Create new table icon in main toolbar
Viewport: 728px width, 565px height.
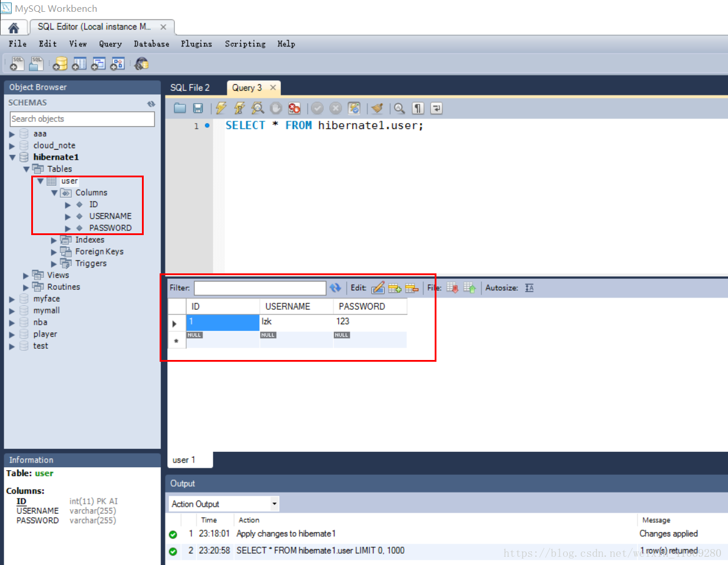point(79,63)
